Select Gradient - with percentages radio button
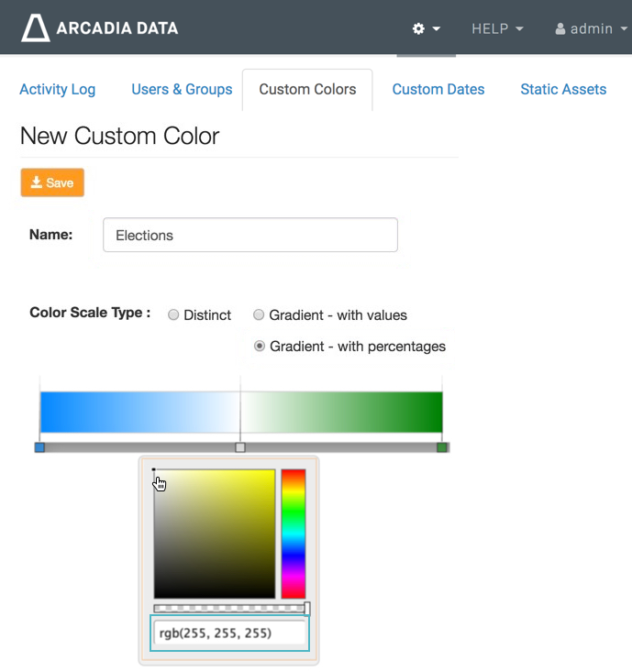The image size is (632, 672). [260, 347]
